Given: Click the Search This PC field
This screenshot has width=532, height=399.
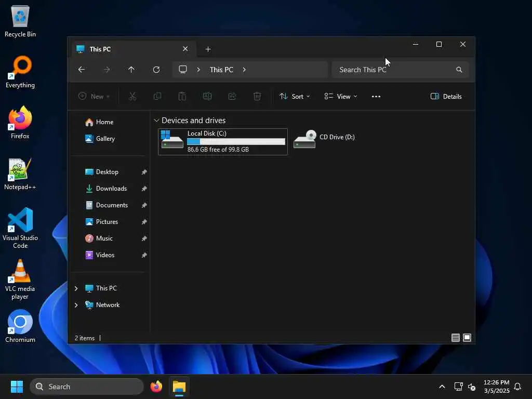Looking at the screenshot, I should (x=400, y=70).
